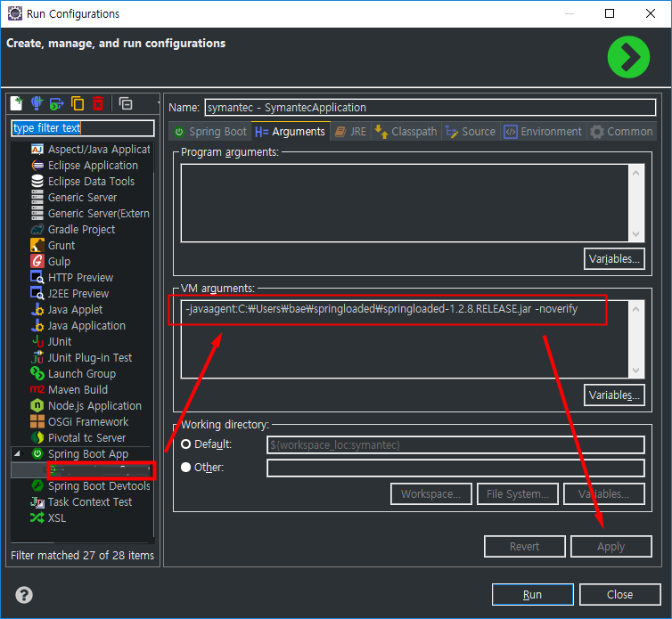This screenshot has width=672, height=619.
Task: Click the Help question mark icon
Action: pyautogui.click(x=23, y=595)
